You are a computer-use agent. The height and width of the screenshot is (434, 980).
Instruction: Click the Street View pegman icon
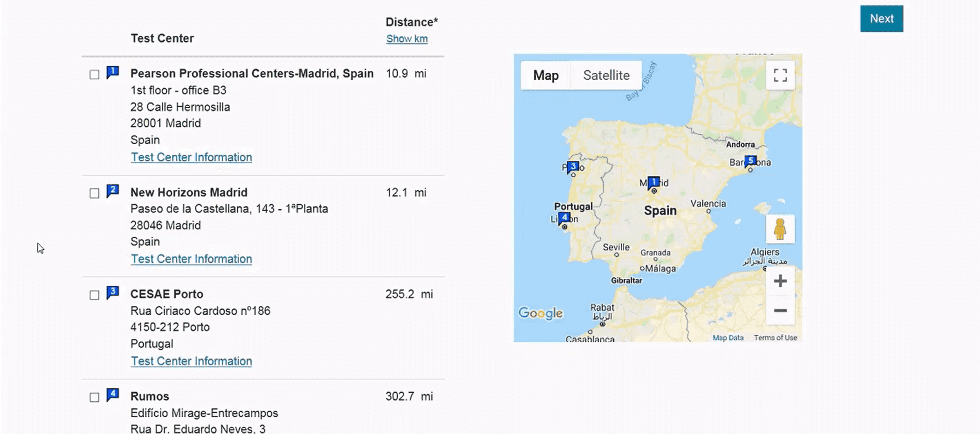pyautogui.click(x=780, y=229)
